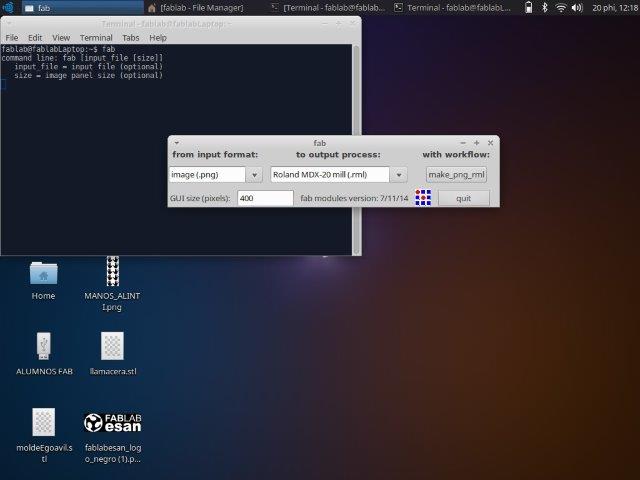
Task: Click 'fab modules version: 7/11/14' text
Action: [x=354, y=198]
